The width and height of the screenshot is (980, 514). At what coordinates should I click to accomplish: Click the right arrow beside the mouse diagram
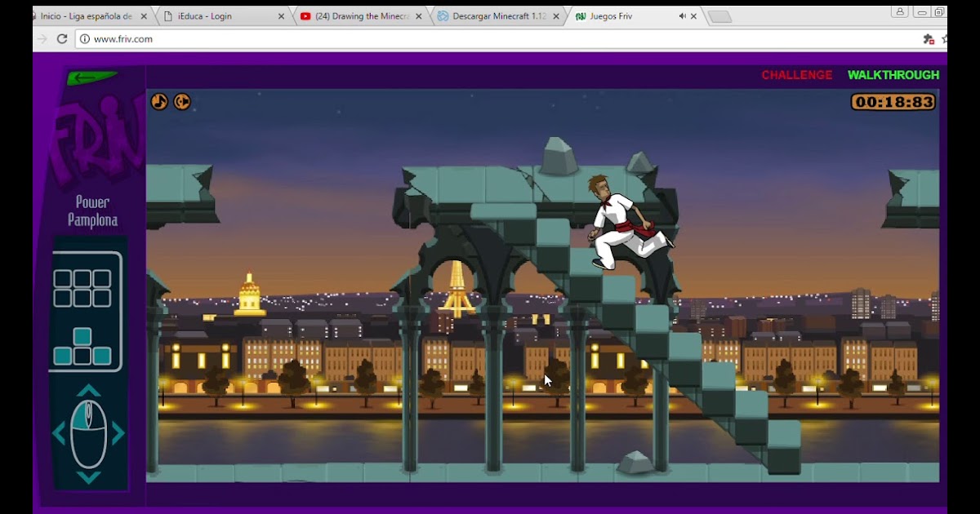click(x=118, y=433)
